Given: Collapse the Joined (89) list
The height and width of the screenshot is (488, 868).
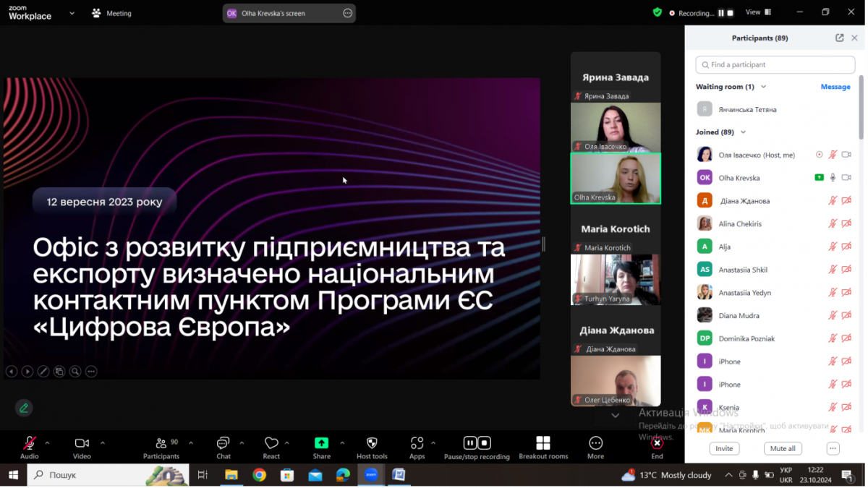Looking at the screenshot, I should click(x=743, y=132).
